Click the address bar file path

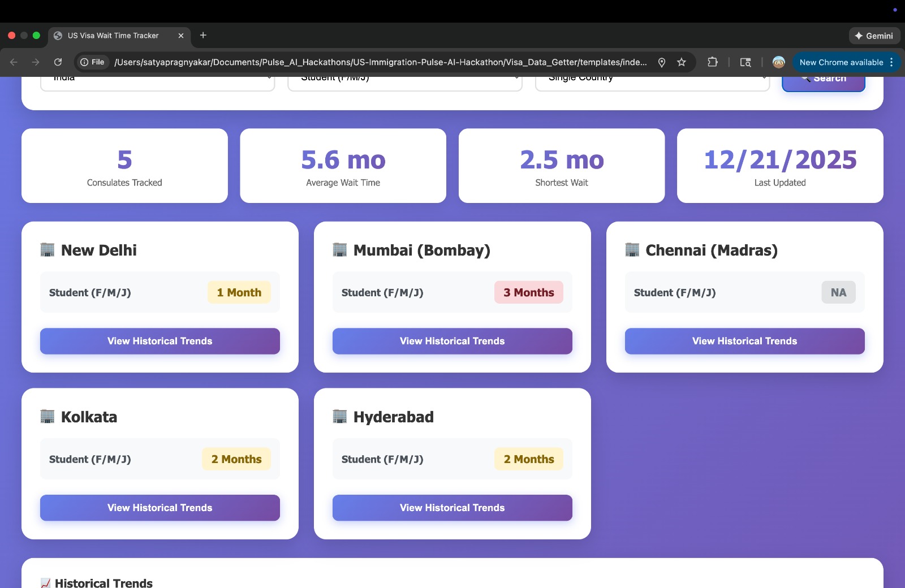(x=381, y=62)
